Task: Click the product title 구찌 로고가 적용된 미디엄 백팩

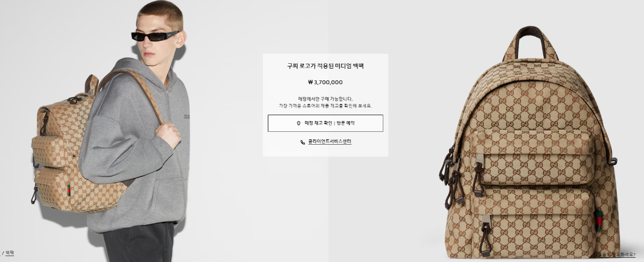Action: [325, 66]
